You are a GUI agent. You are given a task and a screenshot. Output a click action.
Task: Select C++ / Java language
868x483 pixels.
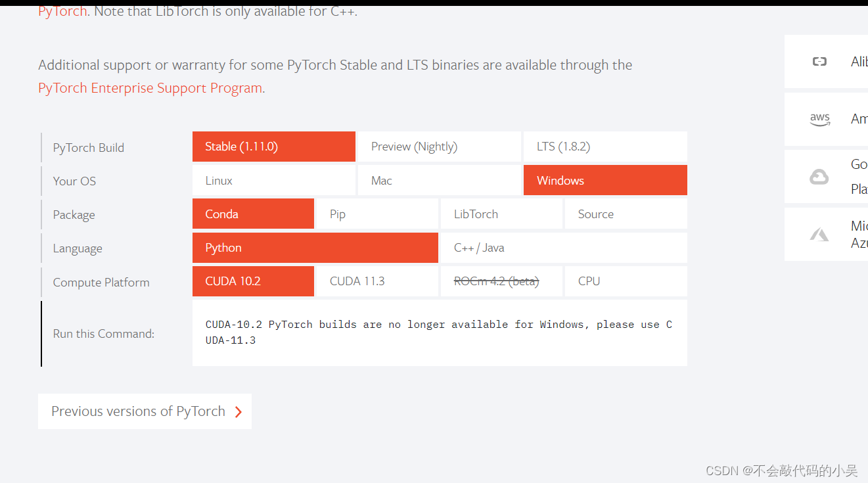[x=564, y=248]
